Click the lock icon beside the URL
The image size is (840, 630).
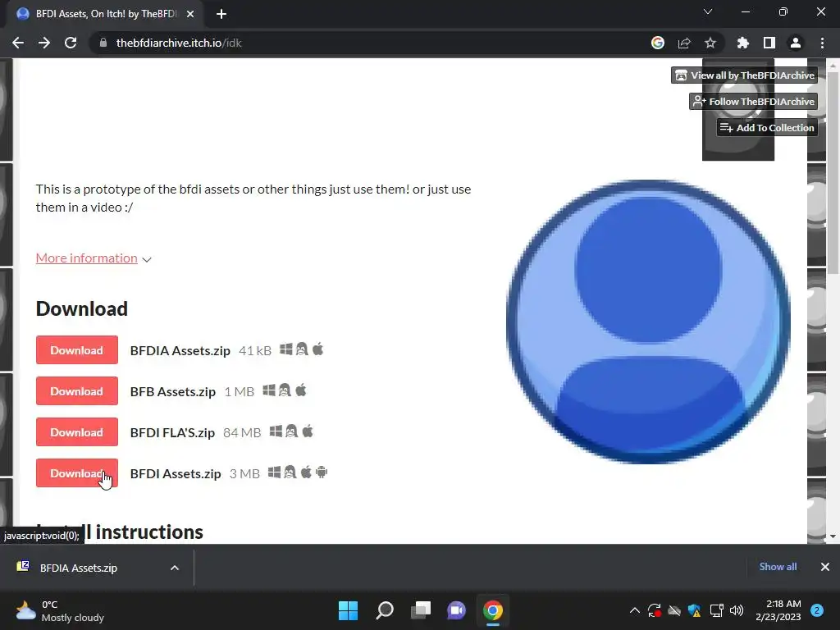(x=103, y=43)
